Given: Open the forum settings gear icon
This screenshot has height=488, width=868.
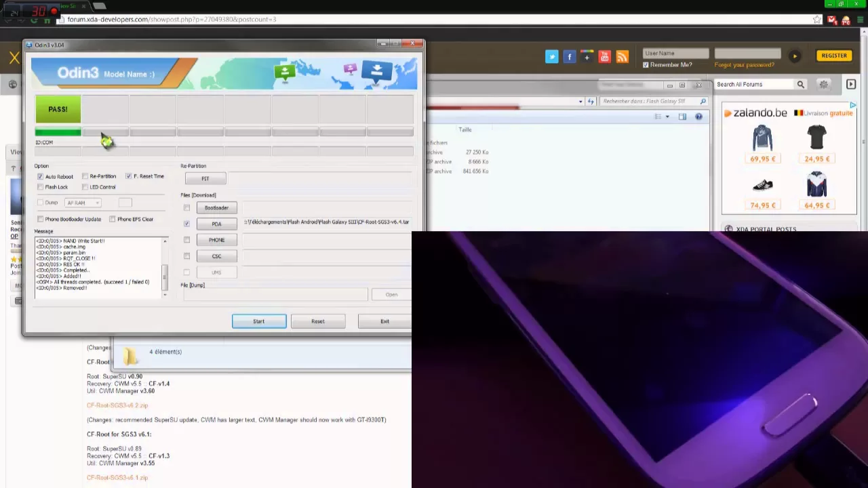Looking at the screenshot, I should (x=824, y=85).
